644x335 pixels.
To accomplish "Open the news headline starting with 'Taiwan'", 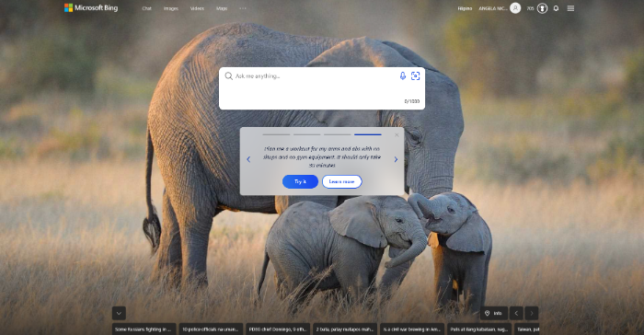I will [527, 329].
